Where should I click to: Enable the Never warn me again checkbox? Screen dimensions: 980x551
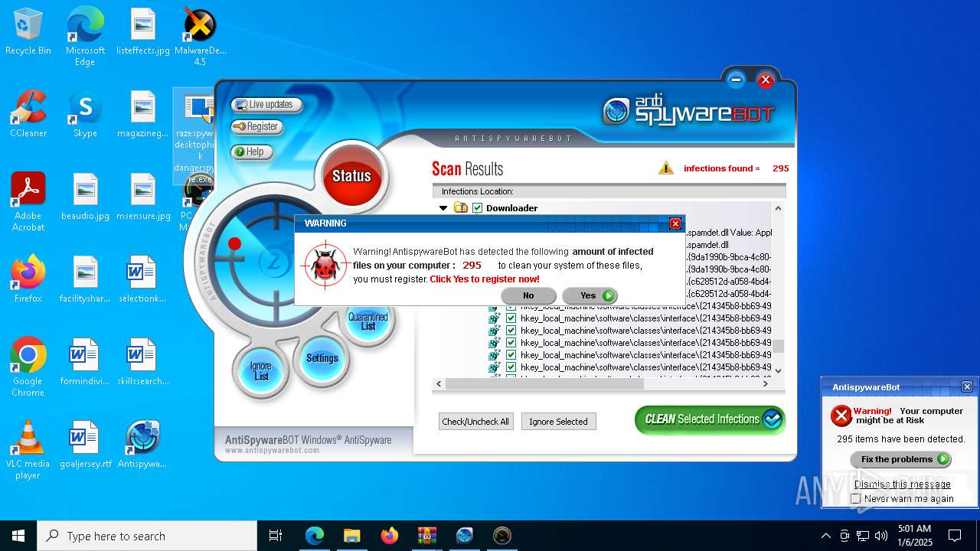pos(856,499)
